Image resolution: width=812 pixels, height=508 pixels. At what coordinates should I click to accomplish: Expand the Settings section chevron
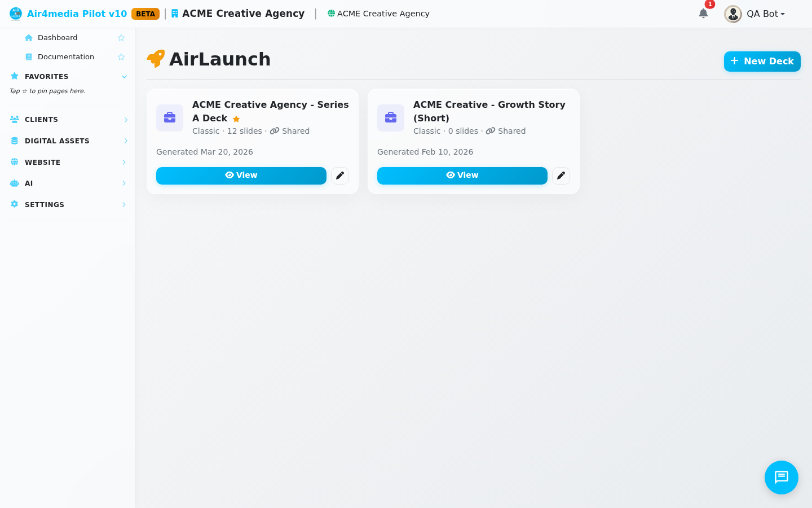124,205
